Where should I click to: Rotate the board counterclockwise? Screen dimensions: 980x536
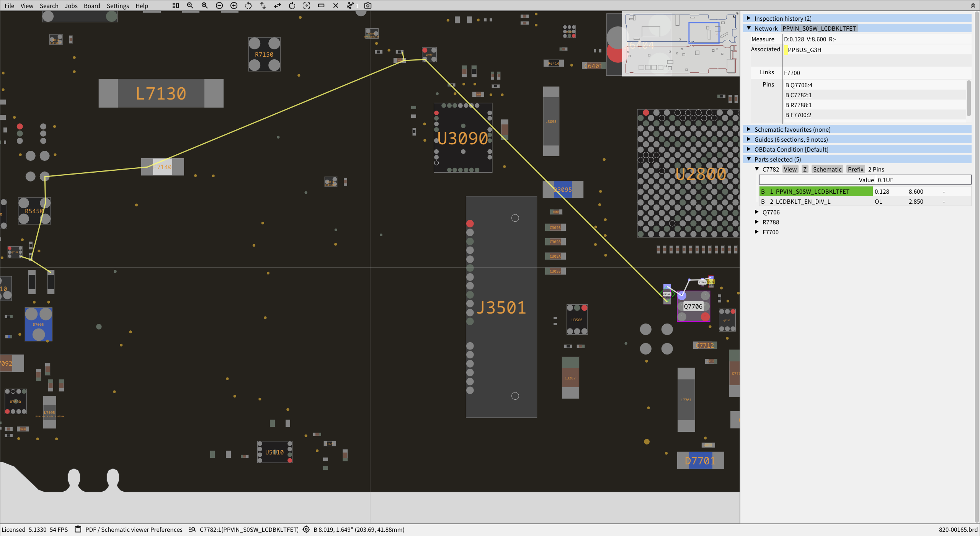[248, 5]
